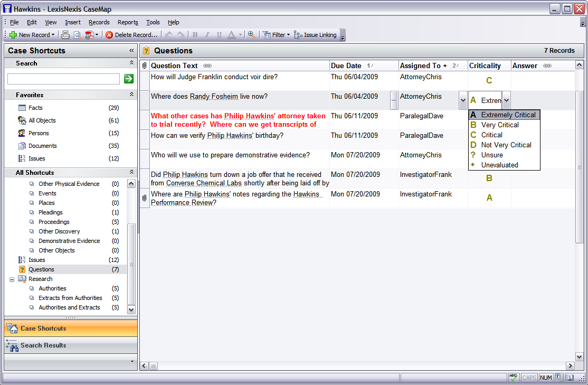This screenshot has width=588, height=385.
Task: Click the search text field
Action: 63,79
